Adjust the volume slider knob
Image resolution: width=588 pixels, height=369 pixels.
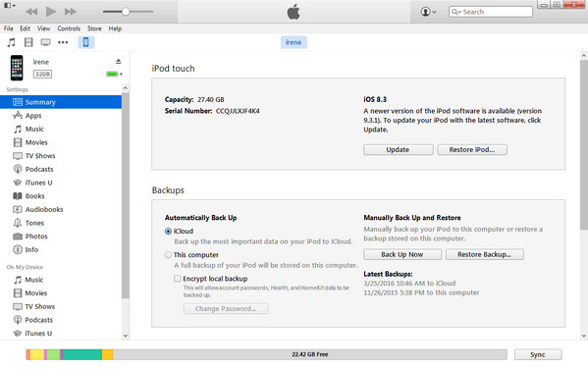click(x=126, y=12)
